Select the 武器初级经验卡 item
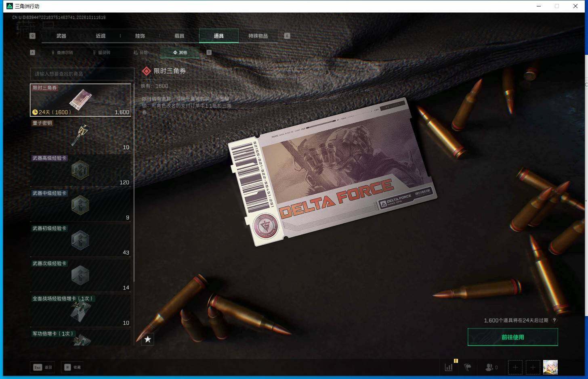 [x=80, y=241]
